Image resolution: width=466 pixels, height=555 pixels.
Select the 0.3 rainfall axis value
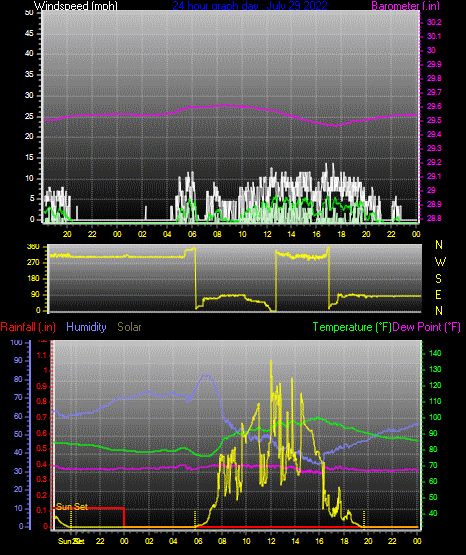[x=42, y=479]
